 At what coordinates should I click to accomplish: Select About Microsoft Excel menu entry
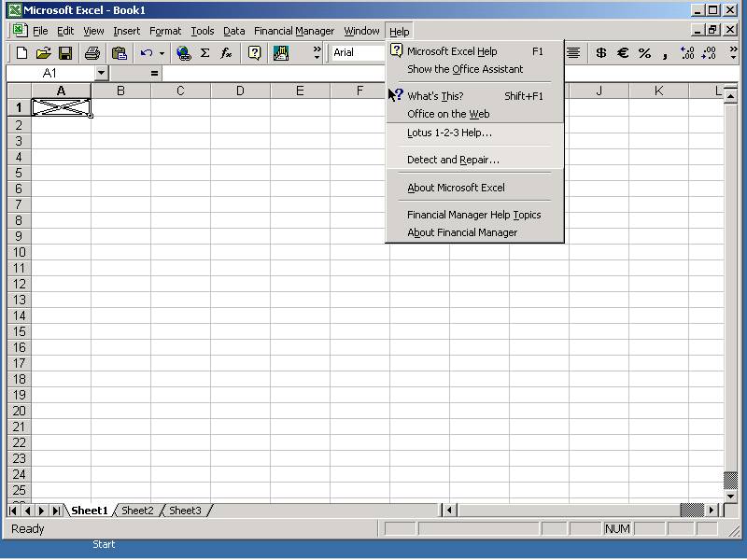[456, 188]
